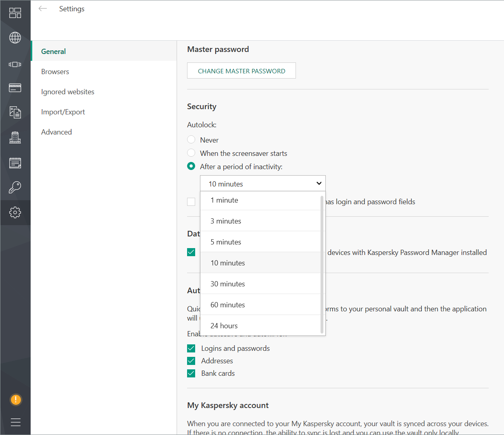Screen dimensions: 504x435
Task: Choose the highlighted 10 minutes list entry
Action: (260, 263)
